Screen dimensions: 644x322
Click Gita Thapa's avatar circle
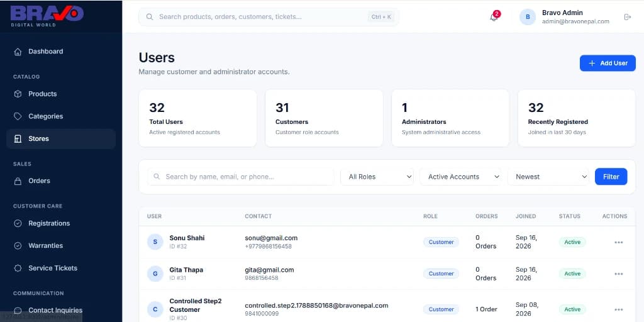pos(155,274)
